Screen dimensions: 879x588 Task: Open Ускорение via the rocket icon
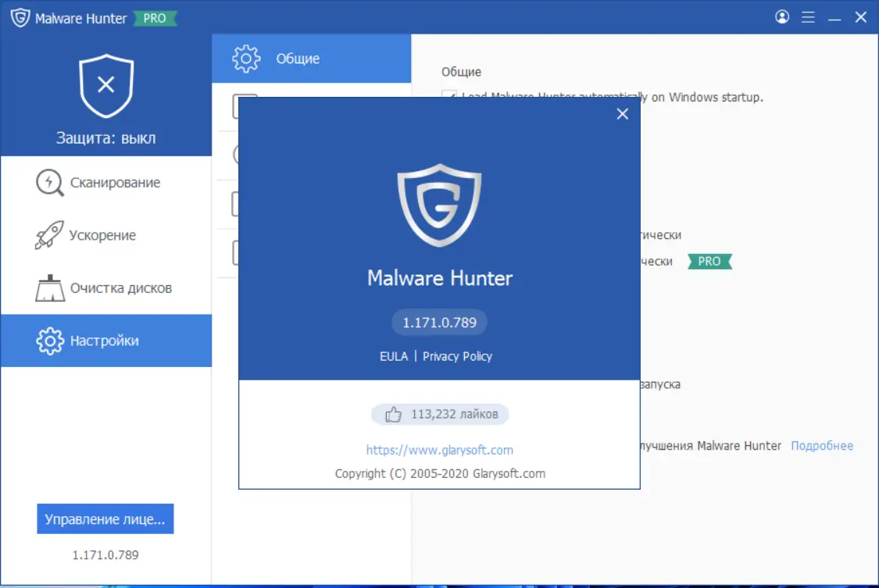48,234
